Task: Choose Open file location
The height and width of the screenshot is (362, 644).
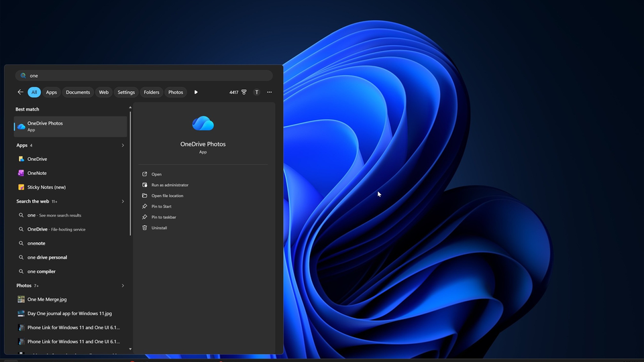Action: pos(167,195)
